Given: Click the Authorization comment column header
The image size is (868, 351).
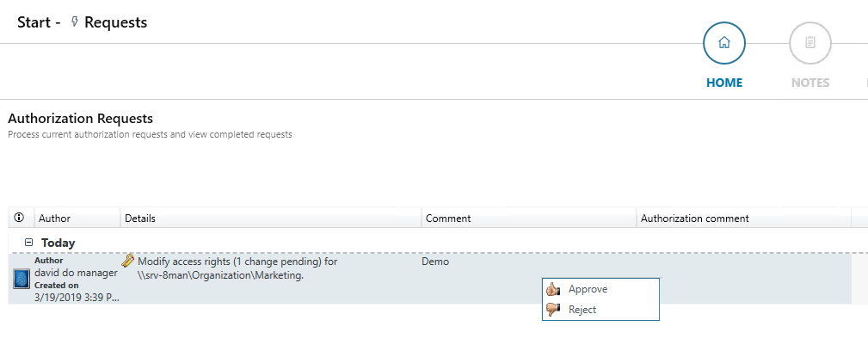Looking at the screenshot, I should point(695,219).
